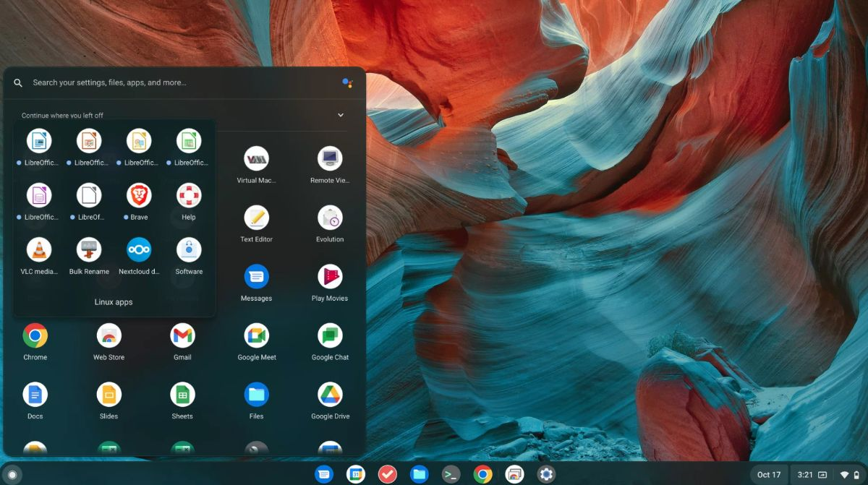Open Google Drive app
This screenshot has width=868, height=485.
[x=330, y=395]
